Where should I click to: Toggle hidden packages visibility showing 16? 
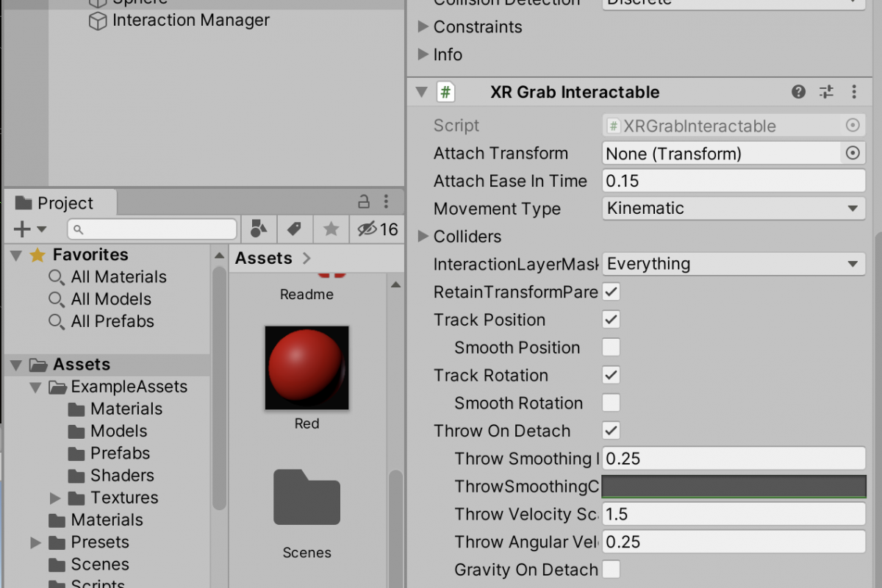(x=378, y=229)
